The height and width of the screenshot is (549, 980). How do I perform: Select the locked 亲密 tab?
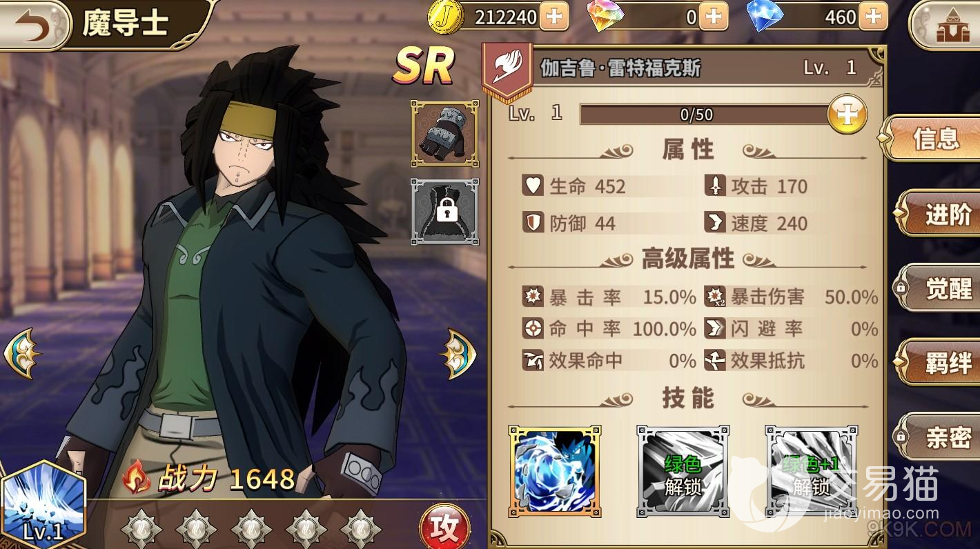(x=940, y=437)
